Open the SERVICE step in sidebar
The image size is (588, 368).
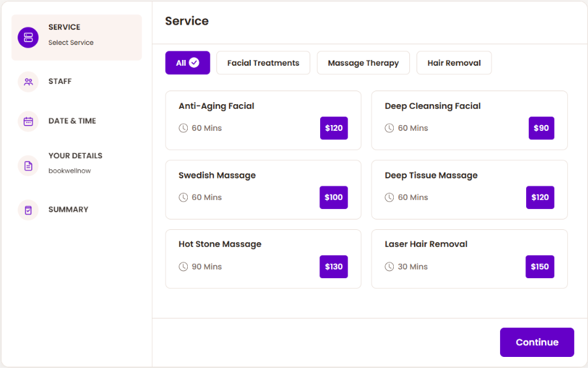pos(77,38)
